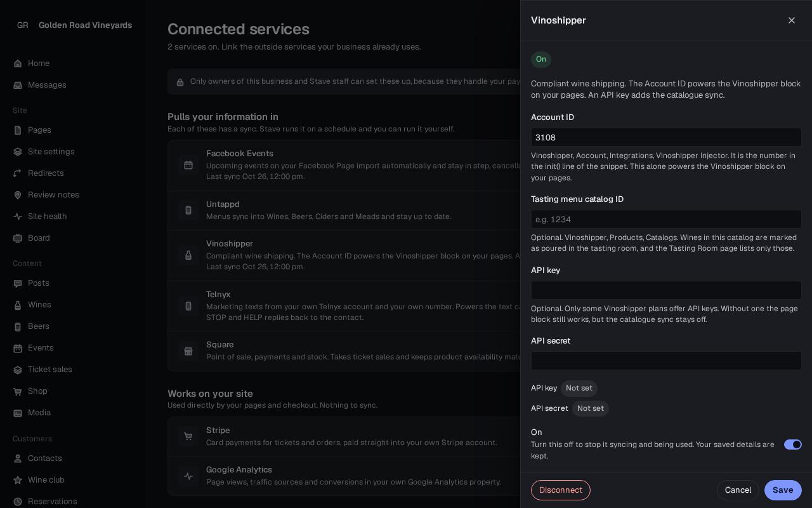Open Site settings in the sidebar

click(73, 152)
